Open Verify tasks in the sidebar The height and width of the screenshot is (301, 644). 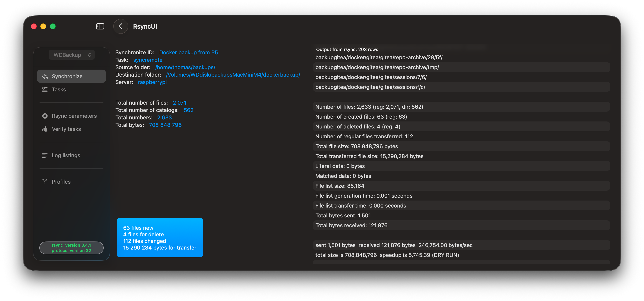(71, 129)
